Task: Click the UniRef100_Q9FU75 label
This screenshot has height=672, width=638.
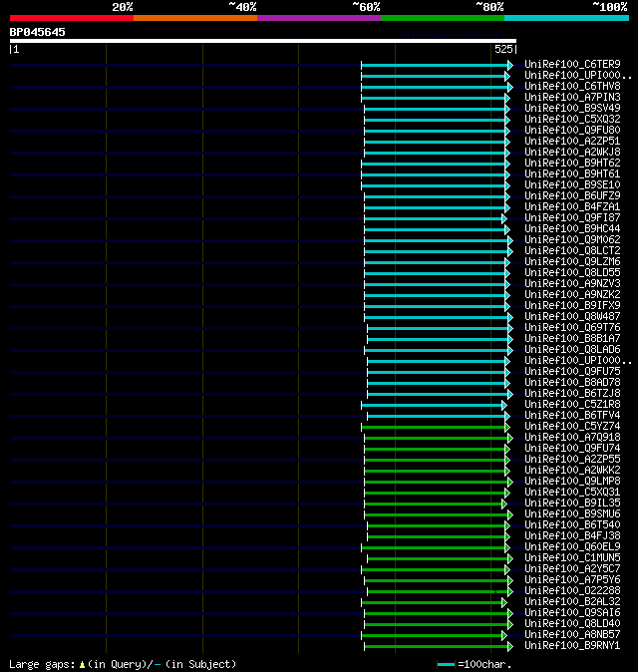Action: click(572, 372)
